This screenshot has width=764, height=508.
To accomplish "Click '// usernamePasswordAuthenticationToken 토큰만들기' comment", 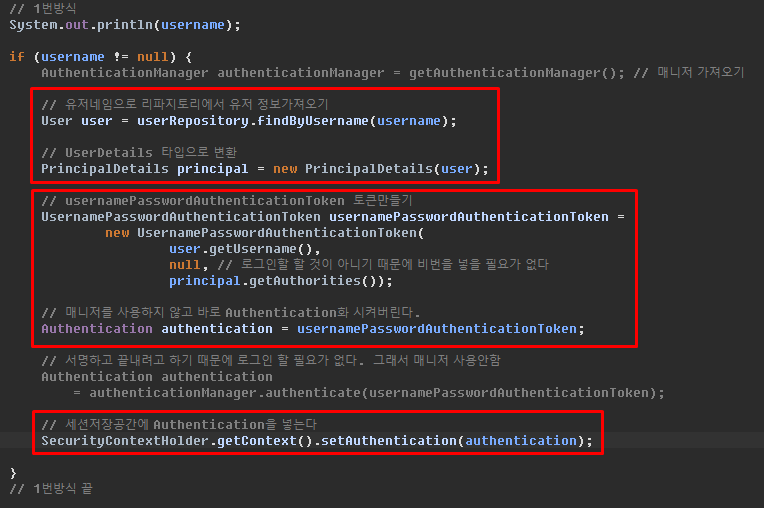I will 227,201.
